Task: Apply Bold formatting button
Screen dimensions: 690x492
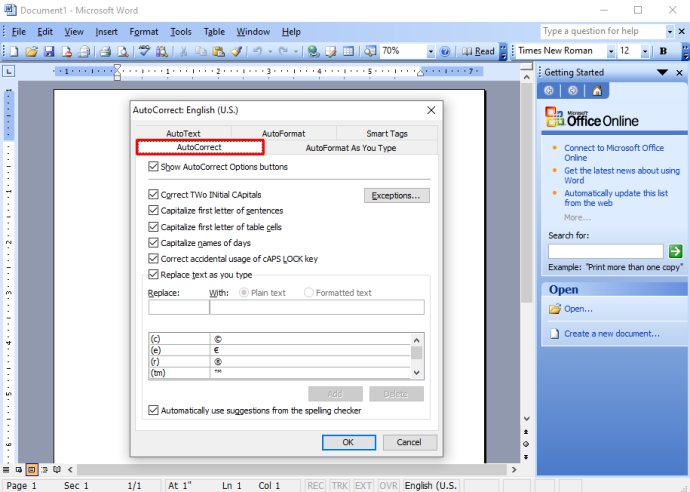Action: click(x=663, y=51)
